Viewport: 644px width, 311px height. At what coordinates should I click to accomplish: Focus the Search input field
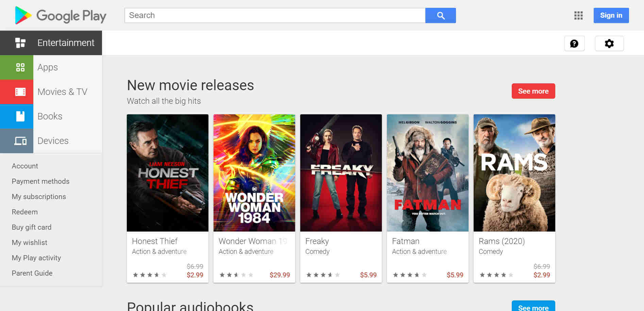pos(275,16)
